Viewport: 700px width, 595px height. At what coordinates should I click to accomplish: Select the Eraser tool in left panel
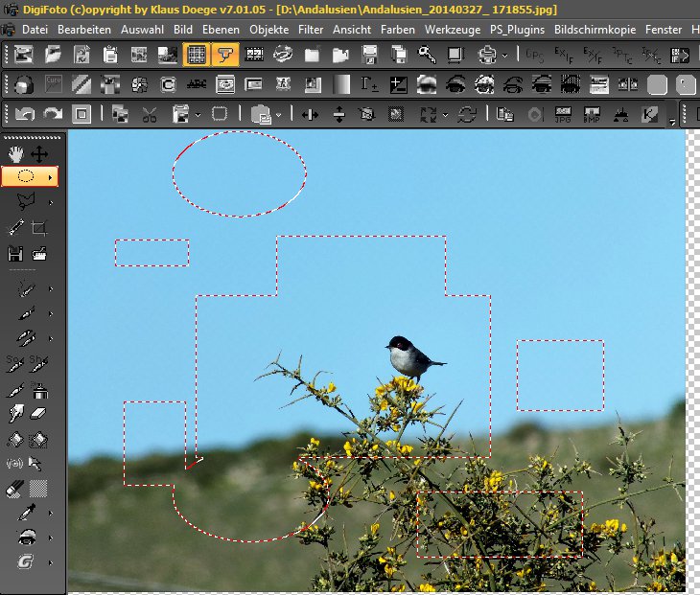[39, 414]
